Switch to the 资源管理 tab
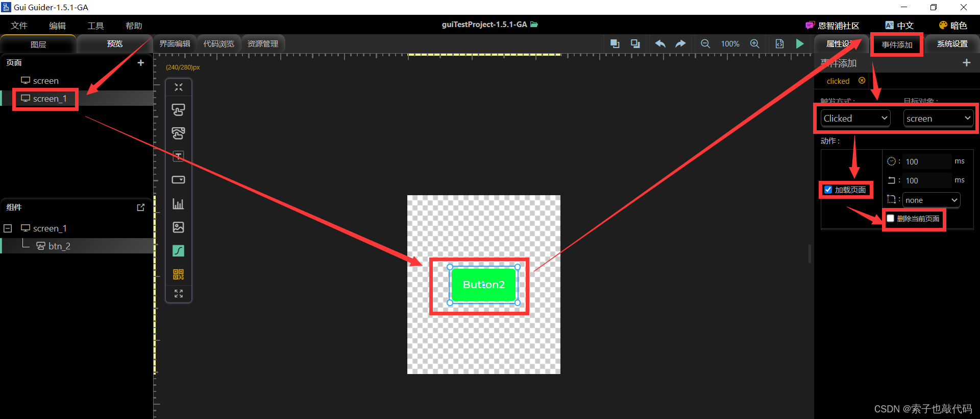 [263, 44]
